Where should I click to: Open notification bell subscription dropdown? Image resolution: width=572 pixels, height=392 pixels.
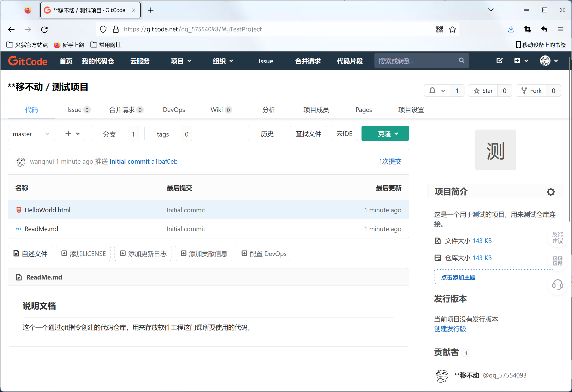click(x=437, y=91)
